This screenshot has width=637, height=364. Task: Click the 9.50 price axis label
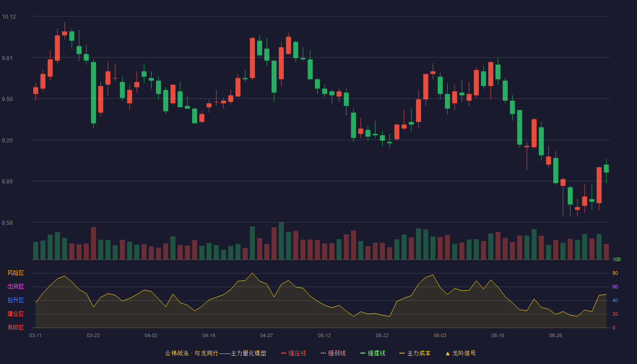(7, 99)
